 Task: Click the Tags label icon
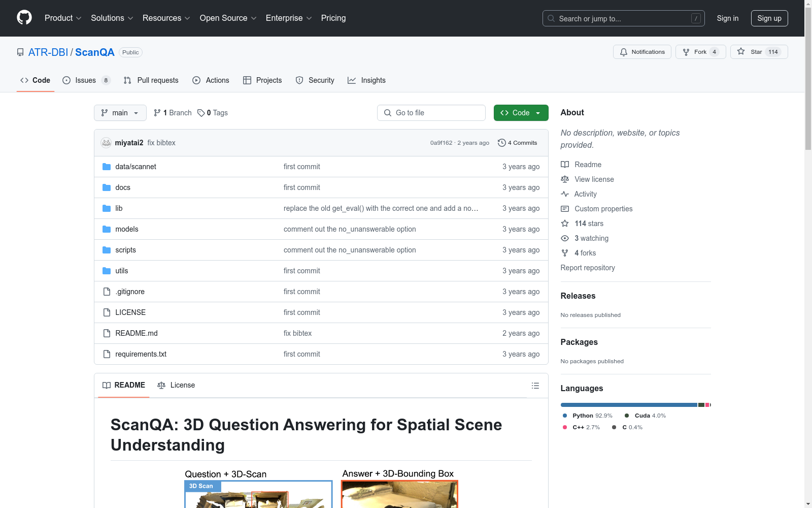coord(201,113)
